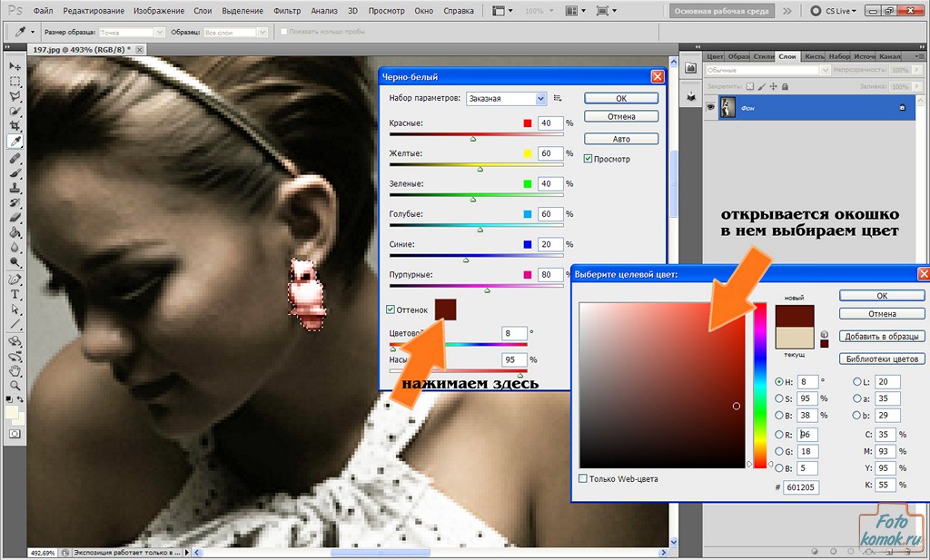Enable Только Web-цвета checkbox
The height and width of the screenshot is (560, 930).
point(583,478)
